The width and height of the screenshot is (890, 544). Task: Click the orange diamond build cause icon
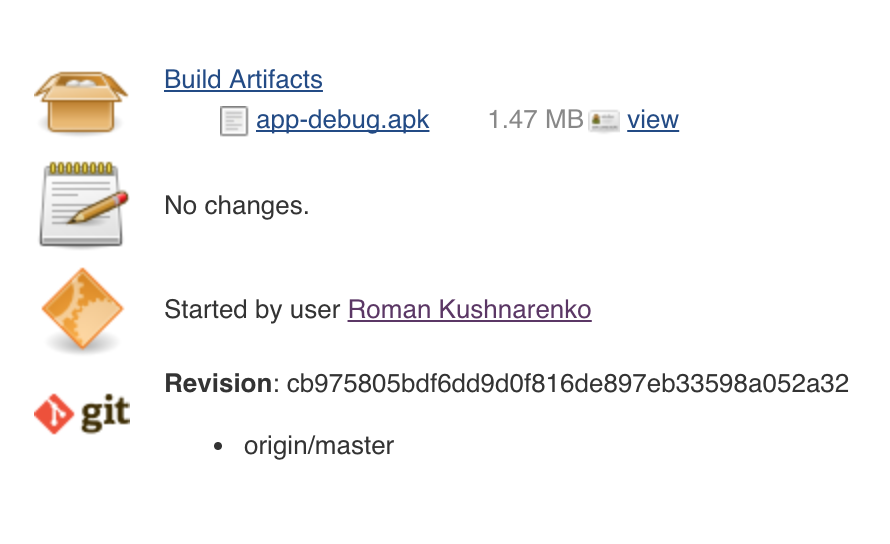tap(82, 310)
